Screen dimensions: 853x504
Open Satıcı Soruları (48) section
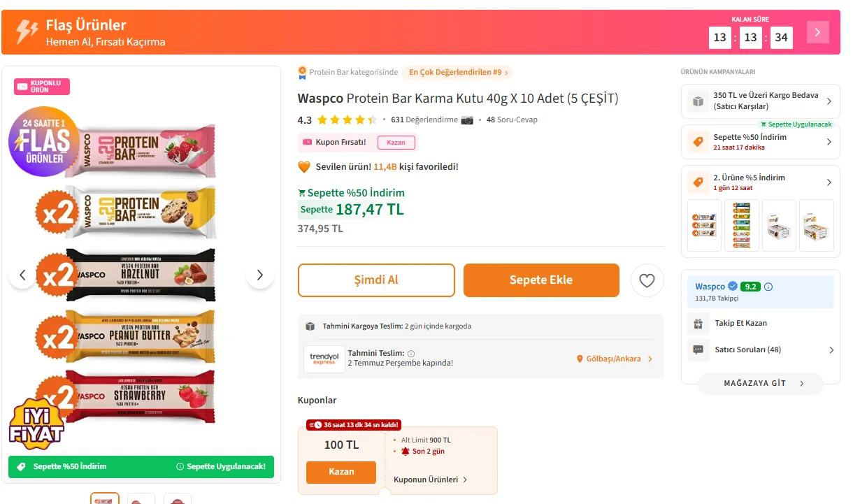point(761,350)
